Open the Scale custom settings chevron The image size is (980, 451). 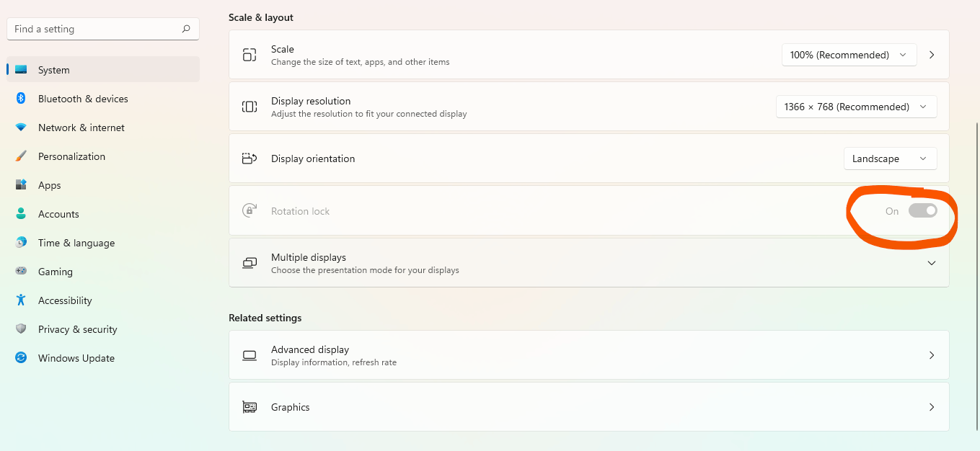[x=932, y=55]
